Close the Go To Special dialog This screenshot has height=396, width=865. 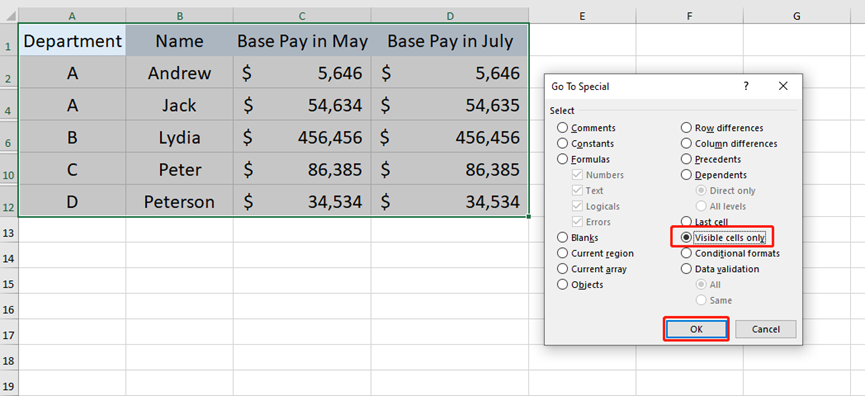click(783, 86)
